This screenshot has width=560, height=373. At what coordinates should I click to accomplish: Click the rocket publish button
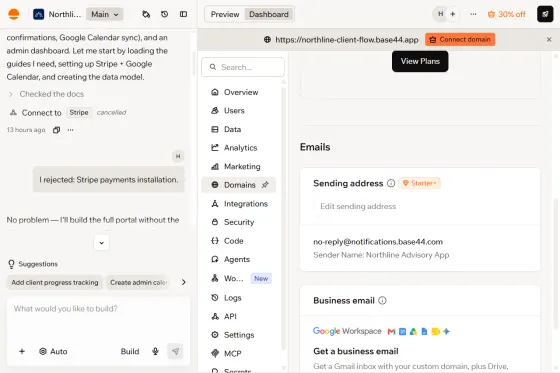545,14
